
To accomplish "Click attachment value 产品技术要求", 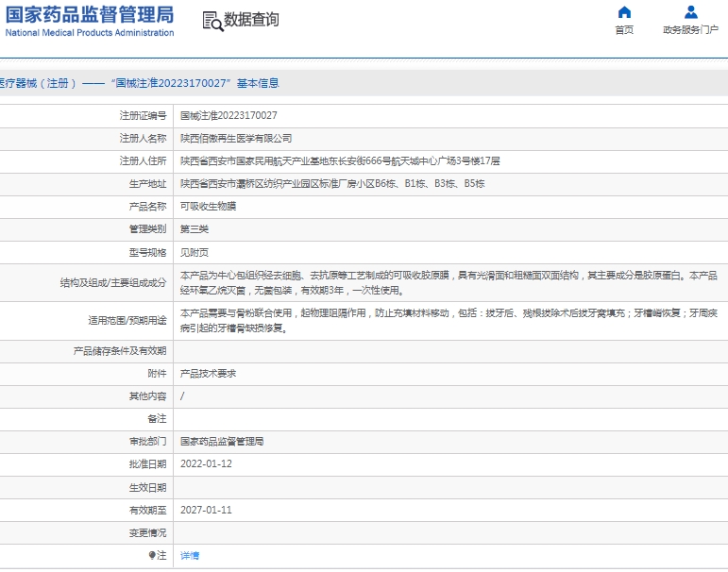I will 209,374.
